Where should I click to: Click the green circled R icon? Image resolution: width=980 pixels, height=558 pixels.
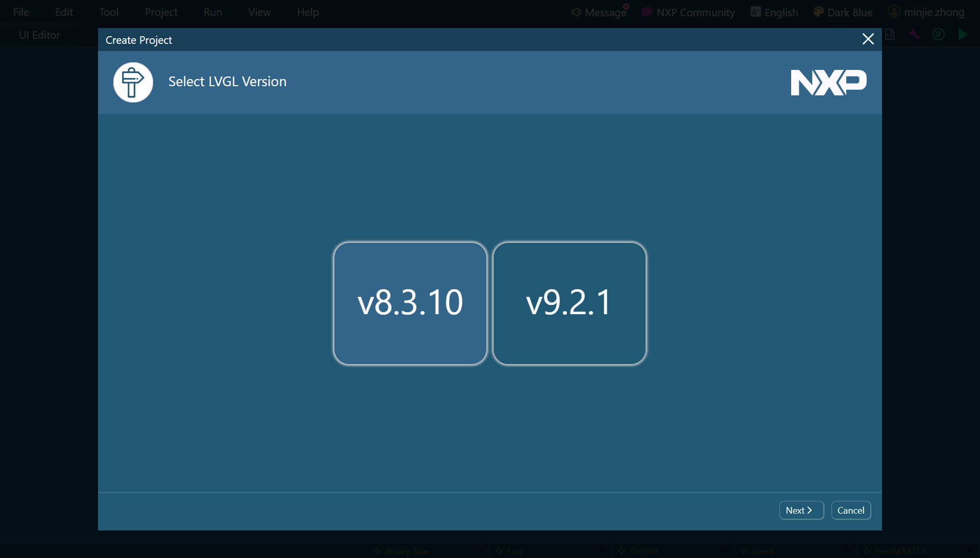click(x=938, y=35)
